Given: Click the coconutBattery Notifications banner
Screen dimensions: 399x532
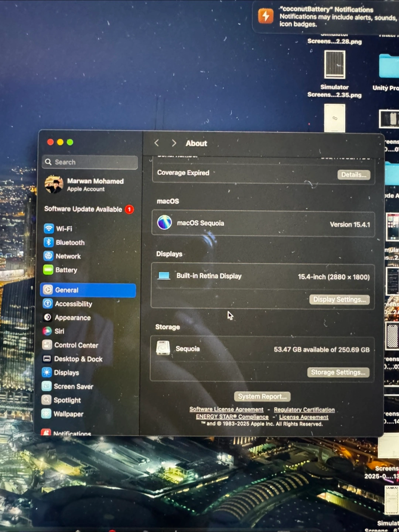Looking at the screenshot, I should 326,17.
